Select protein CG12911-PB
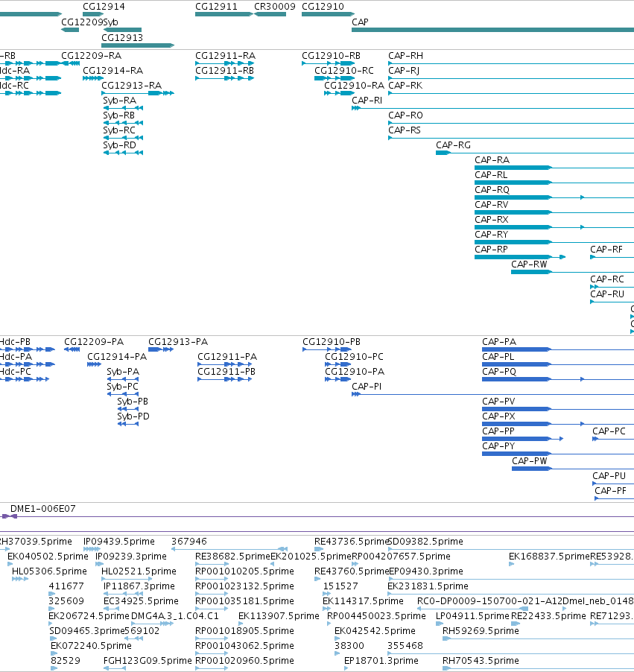Image resolution: width=634 pixels, height=672 pixels. 226,372
